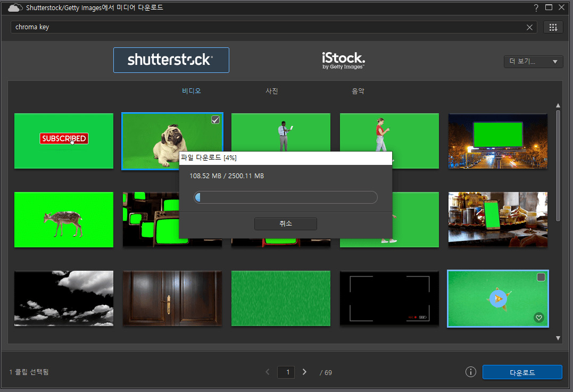Check the selection box on compass thumbnail
Image resolution: width=573 pixels, height=392 pixels.
tap(541, 277)
